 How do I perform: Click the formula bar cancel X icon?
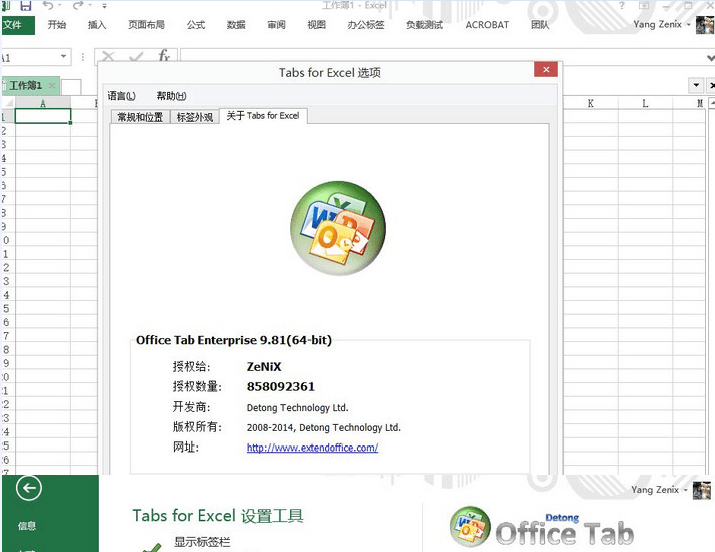108,57
